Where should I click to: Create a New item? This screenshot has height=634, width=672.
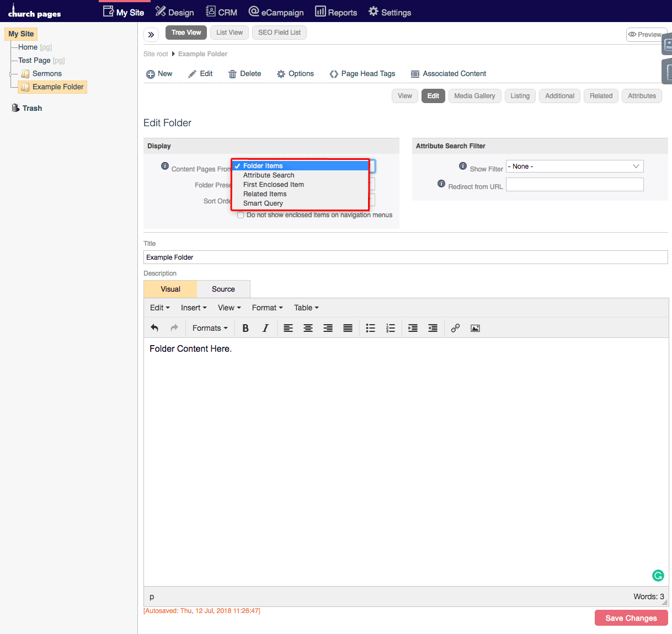pyautogui.click(x=159, y=74)
